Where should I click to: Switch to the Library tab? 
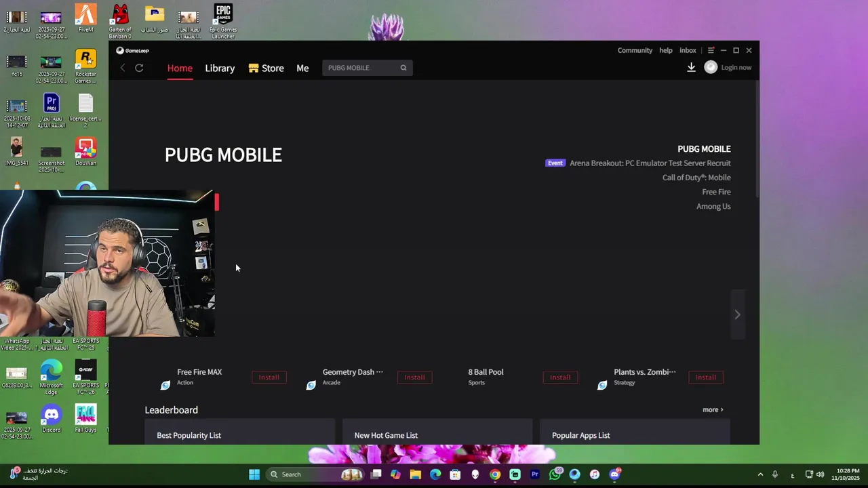point(220,68)
